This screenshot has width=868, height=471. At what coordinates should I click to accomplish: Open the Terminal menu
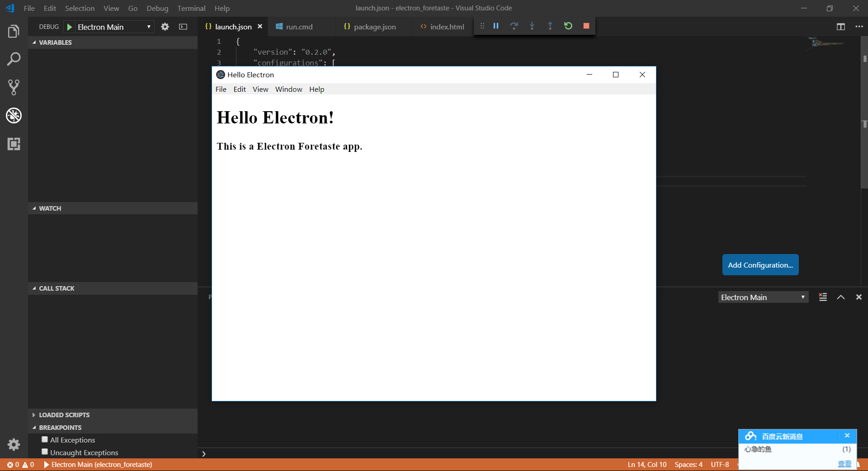[x=191, y=8]
